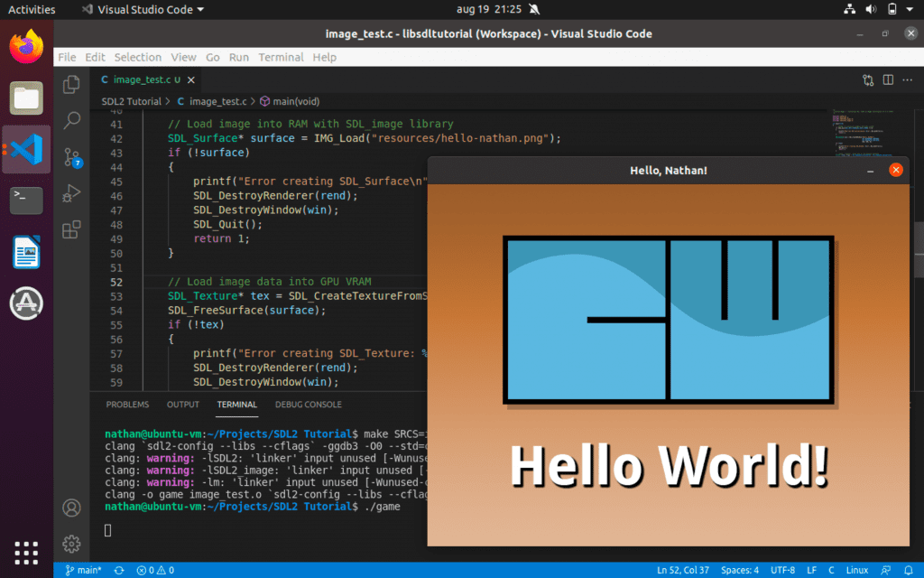The height and width of the screenshot is (578, 924).
Task: Open the Extensions view
Action: click(71, 230)
